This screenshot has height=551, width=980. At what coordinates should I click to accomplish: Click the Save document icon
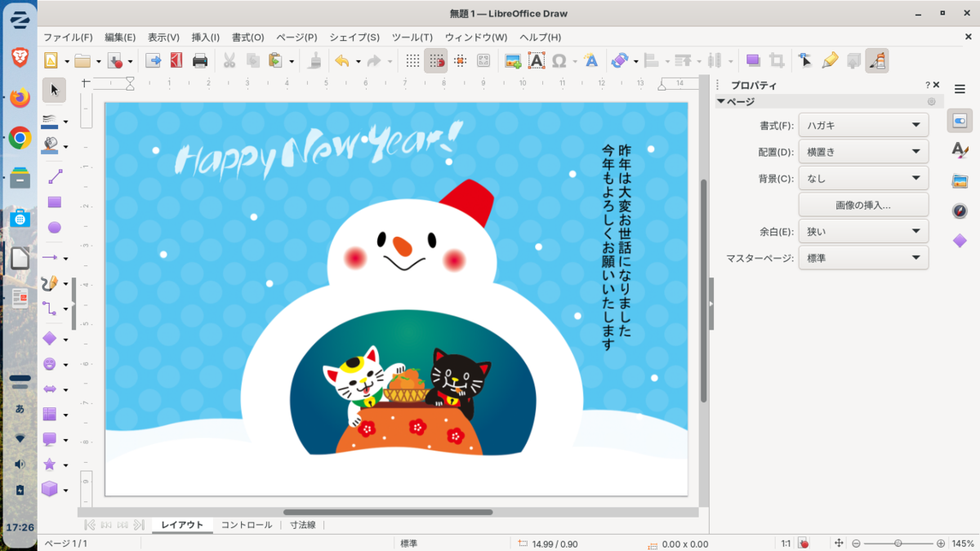(115, 60)
